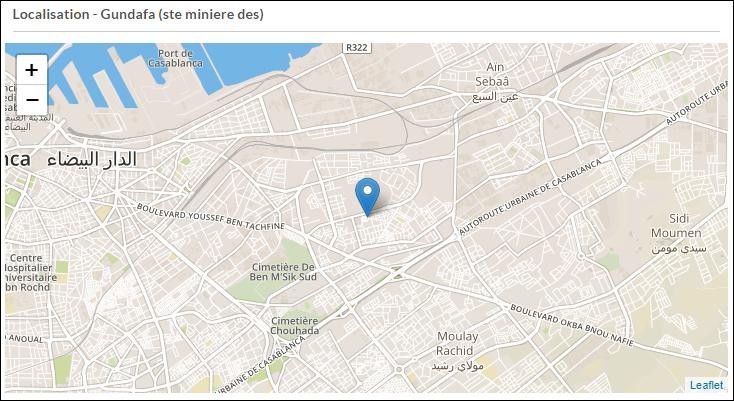The image size is (734, 401).
Task: Click the Arabic Ain Sebaâ label text
Action: tap(495, 97)
